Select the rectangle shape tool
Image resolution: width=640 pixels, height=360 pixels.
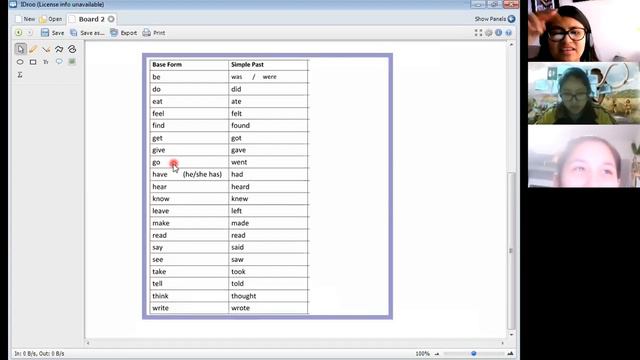[33, 62]
